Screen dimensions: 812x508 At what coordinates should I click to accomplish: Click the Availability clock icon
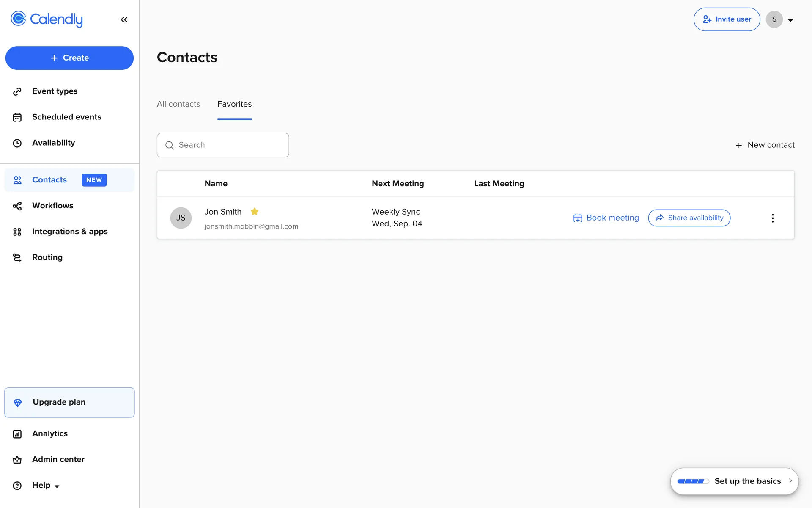(17, 143)
